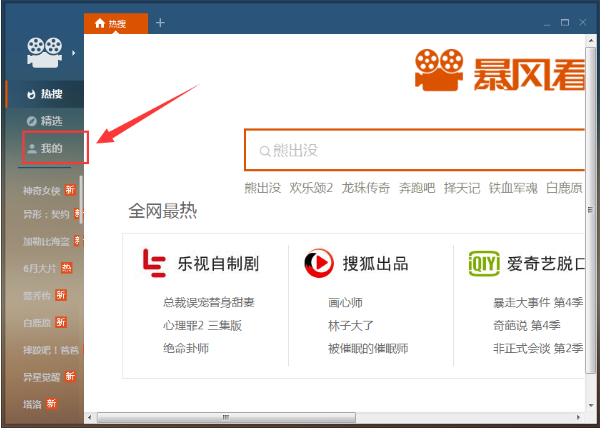Click the magnifier icon in search box
Viewport: 600px width, 429px height.
click(264, 151)
